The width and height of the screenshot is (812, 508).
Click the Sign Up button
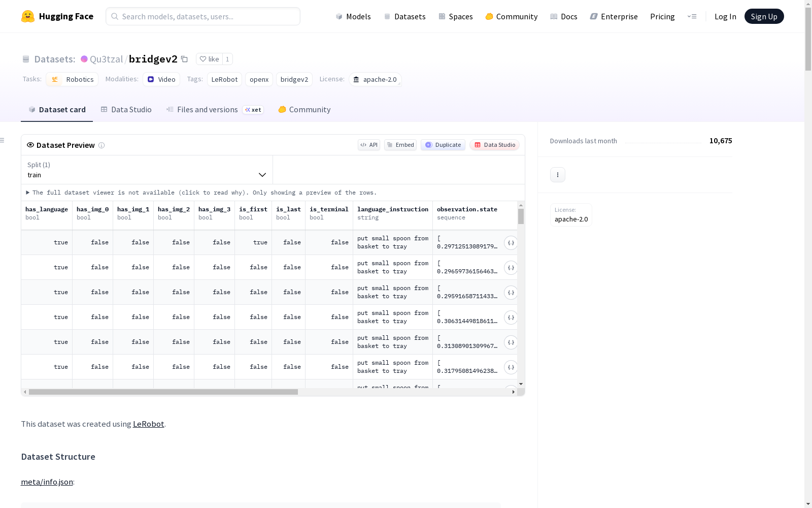click(x=764, y=16)
